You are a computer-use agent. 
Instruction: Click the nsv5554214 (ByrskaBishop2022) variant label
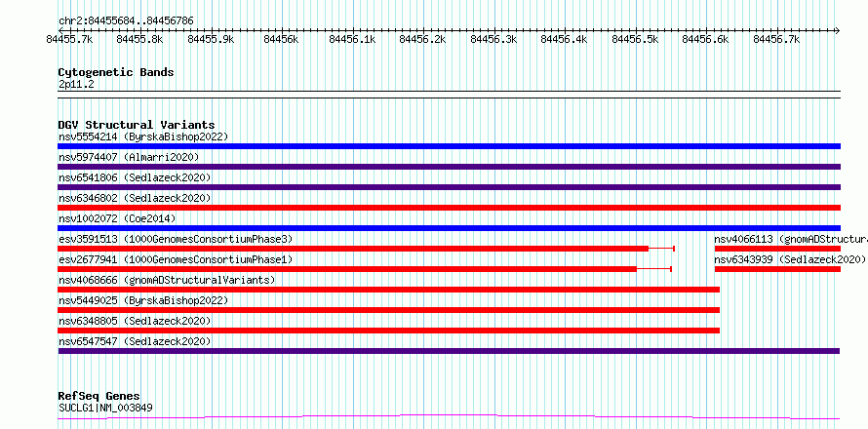pos(143,136)
